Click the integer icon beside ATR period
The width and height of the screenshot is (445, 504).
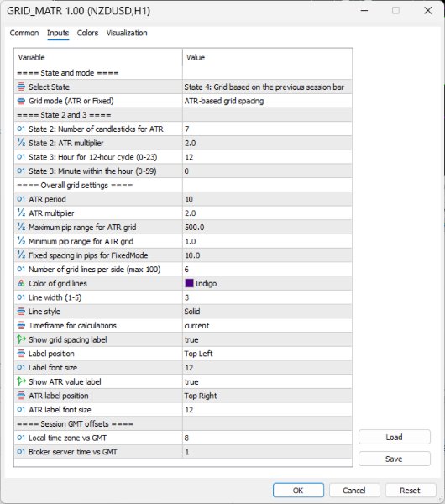point(21,199)
